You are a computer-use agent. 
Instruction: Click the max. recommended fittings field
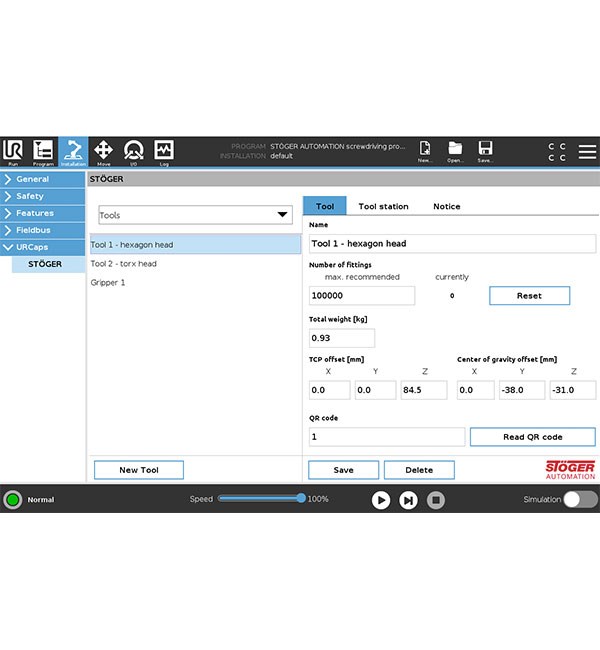(362, 296)
